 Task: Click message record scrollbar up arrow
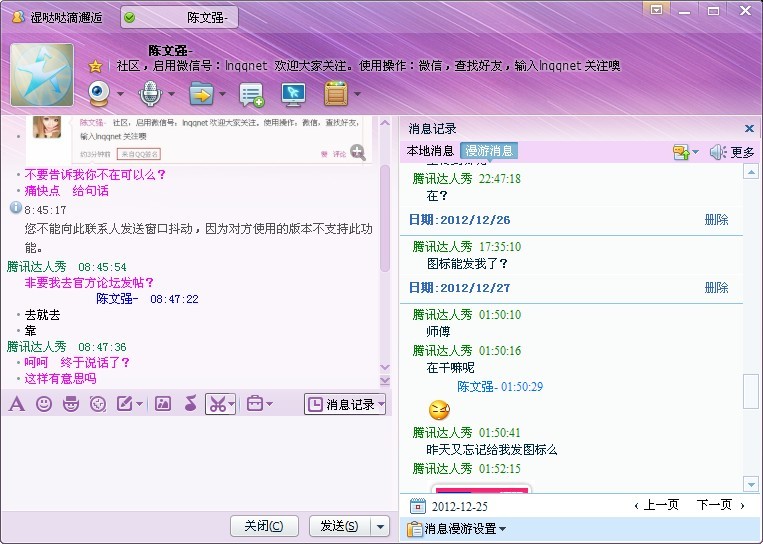(x=751, y=172)
